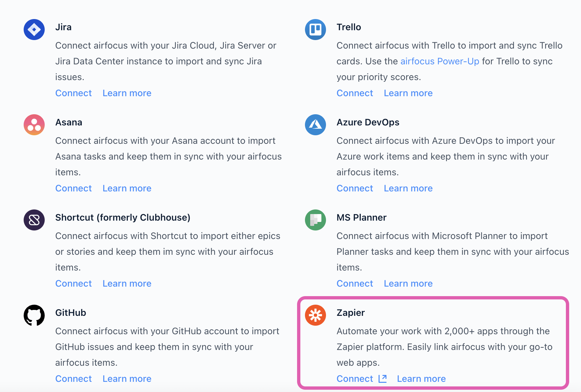Connect the Trello integration

(355, 93)
